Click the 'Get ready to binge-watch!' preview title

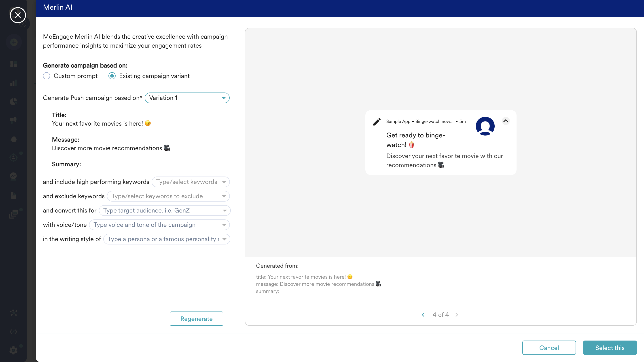pos(415,140)
